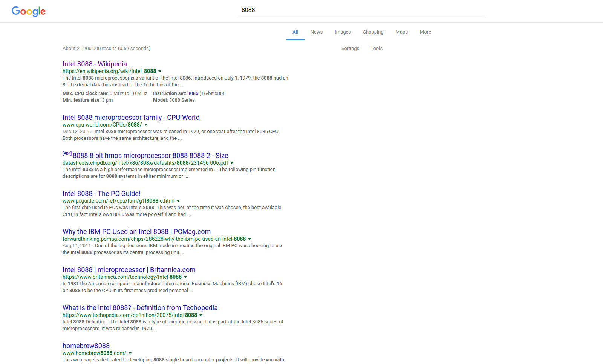Image resolution: width=603 pixels, height=364 pixels.
Task: Click the search box containing 8088
Action: point(361,10)
